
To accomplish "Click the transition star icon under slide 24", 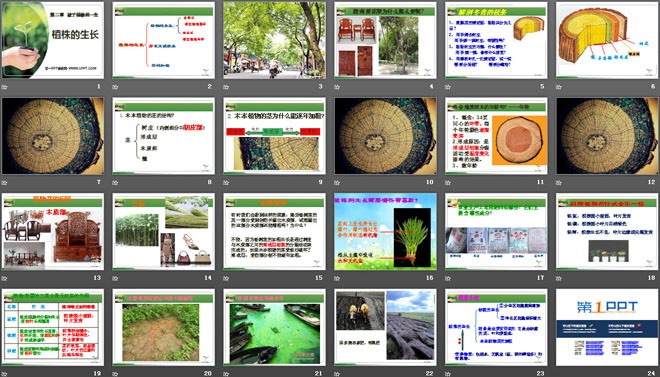I will pos(559,374).
